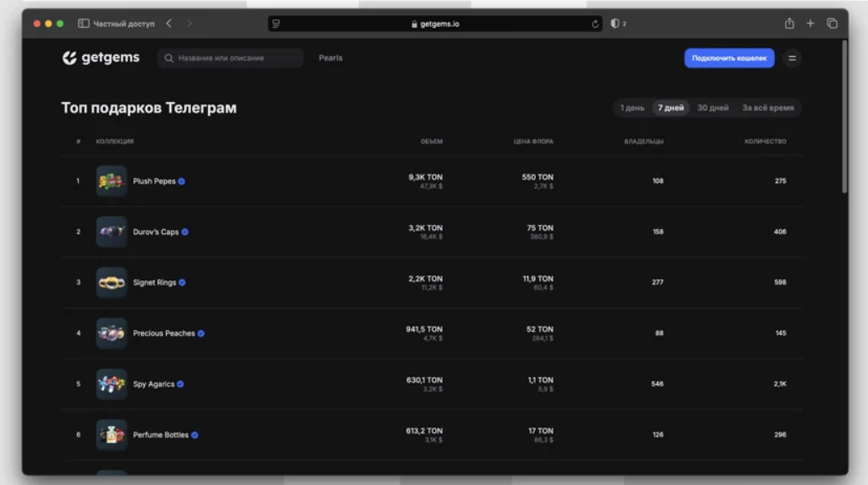This screenshot has width=868, height=485.
Task: Click the getgems.io address bar
Action: [x=435, y=23]
